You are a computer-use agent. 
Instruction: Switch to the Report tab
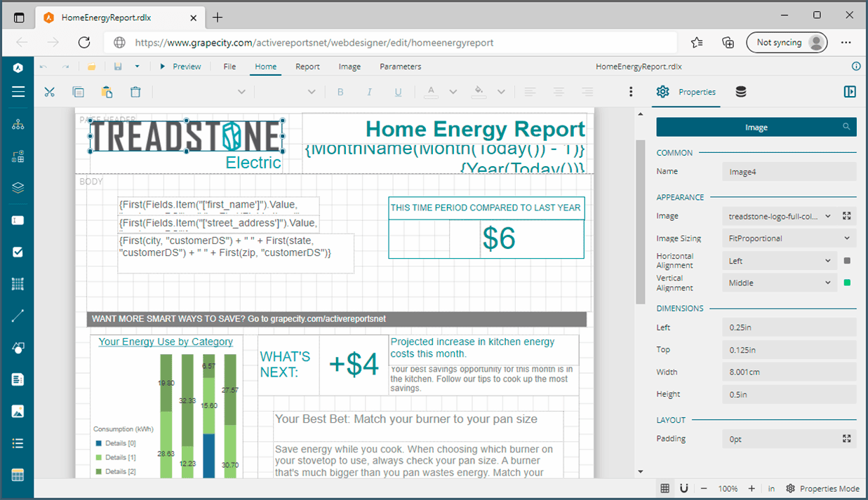307,67
